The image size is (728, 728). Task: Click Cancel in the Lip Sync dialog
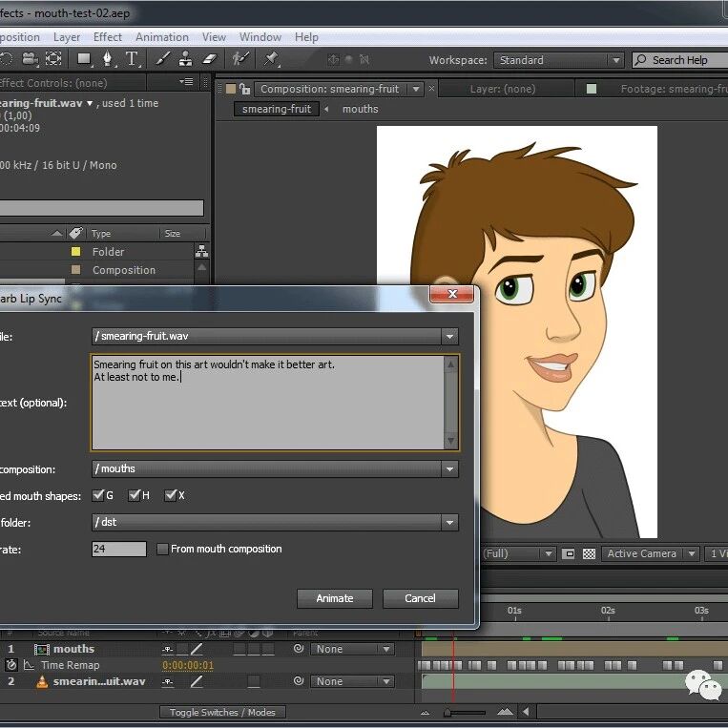point(420,598)
